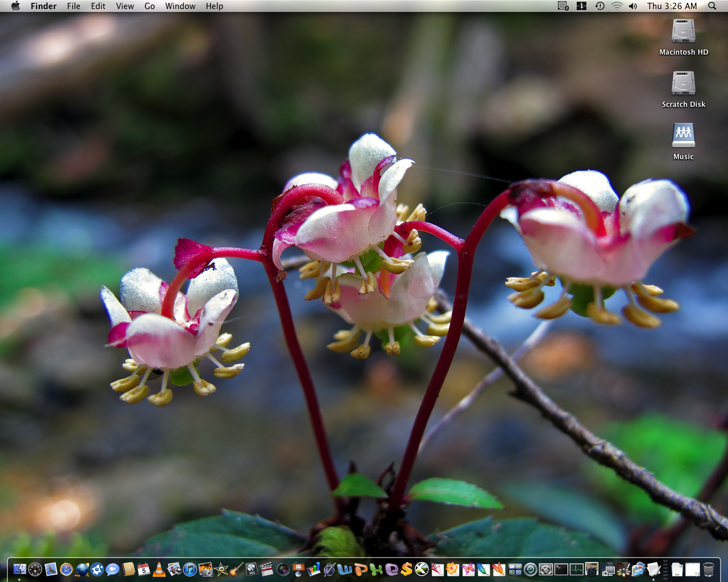The height and width of the screenshot is (582, 728).
Task: Select the Macintosh HD drive icon
Action: (x=684, y=31)
